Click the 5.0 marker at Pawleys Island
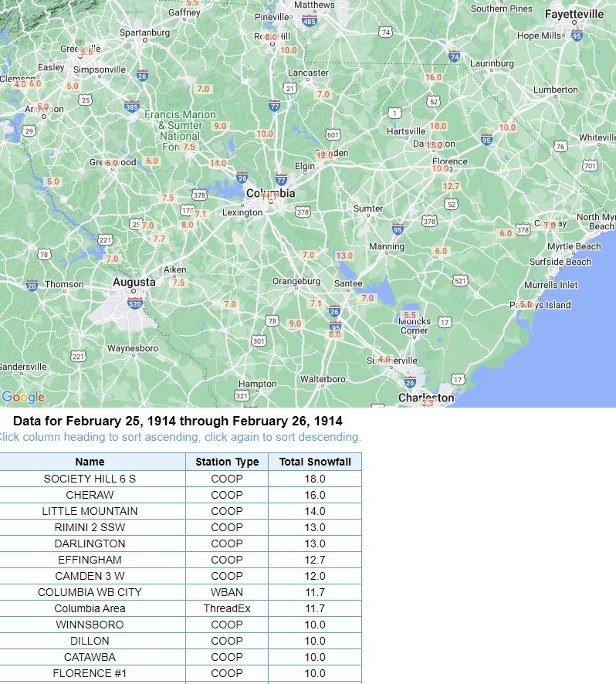 click(x=526, y=304)
